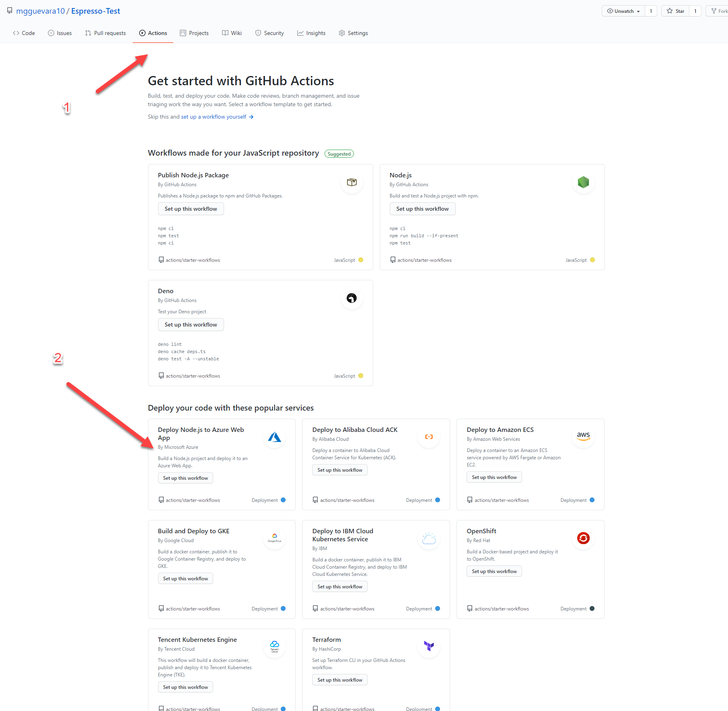
Task: Open actions/starter-workflows link on OpenShift card
Action: pyautogui.click(x=502, y=609)
